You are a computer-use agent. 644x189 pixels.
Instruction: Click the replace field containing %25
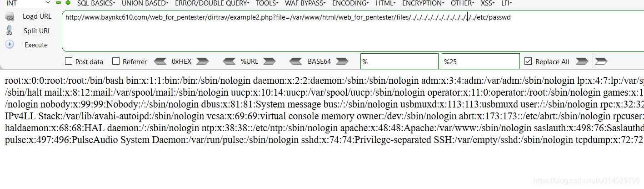(481, 61)
